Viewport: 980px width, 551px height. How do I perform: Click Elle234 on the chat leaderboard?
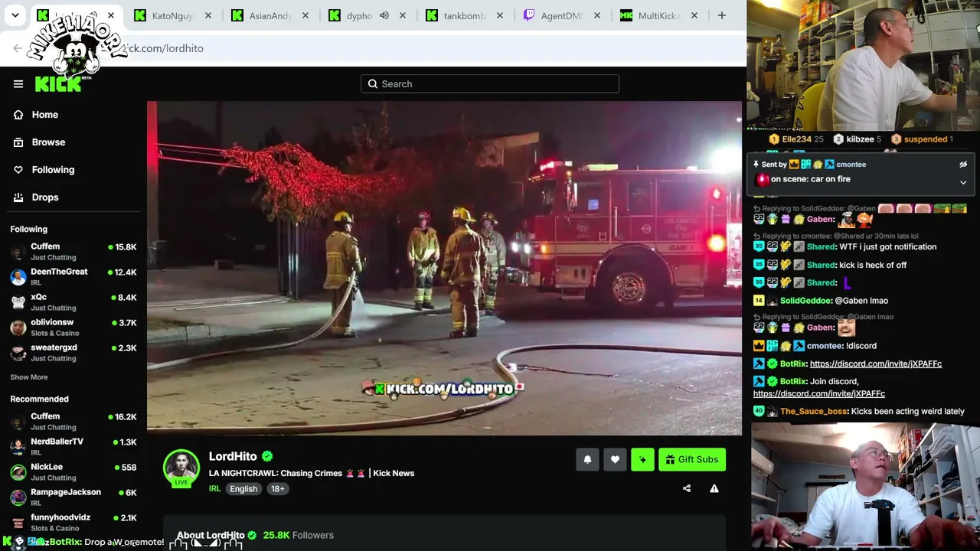tap(796, 139)
